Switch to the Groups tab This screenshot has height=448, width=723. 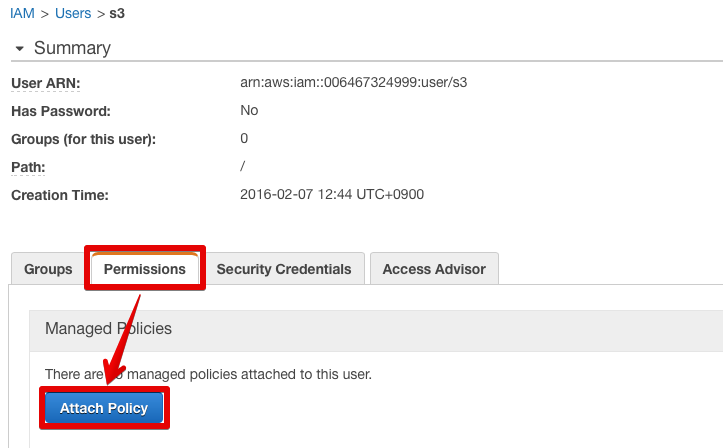tap(48, 269)
